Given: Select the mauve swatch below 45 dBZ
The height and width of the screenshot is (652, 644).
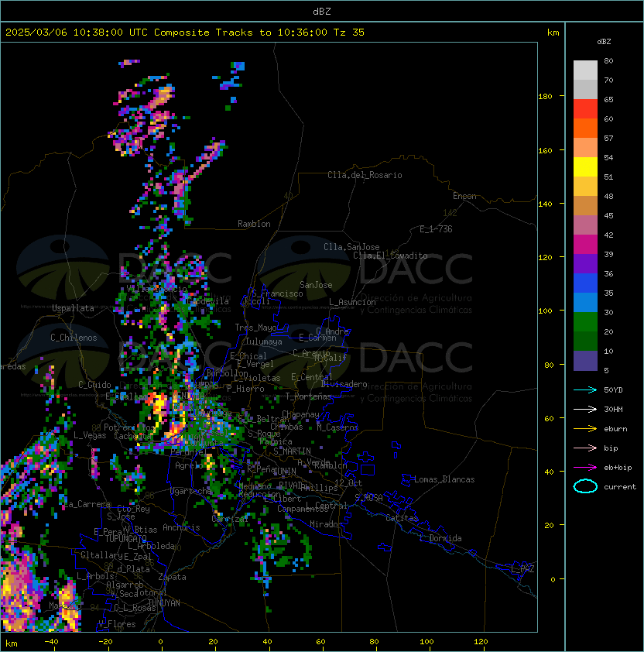Looking at the screenshot, I should pyautogui.click(x=585, y=225).
